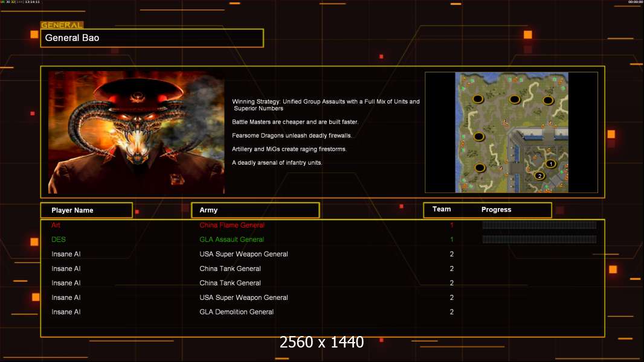Viewport: 644px width, 362px height.
Task: Click the General Bao dragon portrait
Action: click(136, 132)
